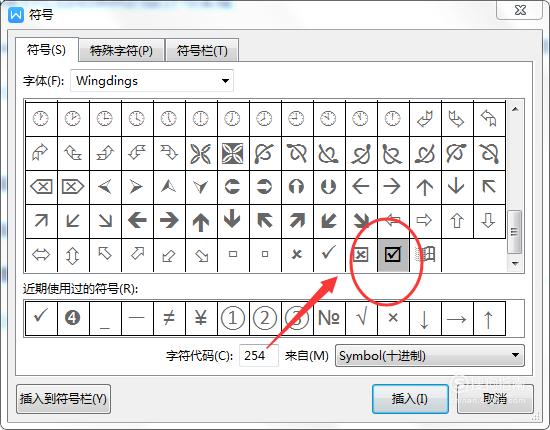Pick the plain checkmark symbol in Wingdings grid
The height and width of the screenshot is (430, 550).
click(329, 254)
